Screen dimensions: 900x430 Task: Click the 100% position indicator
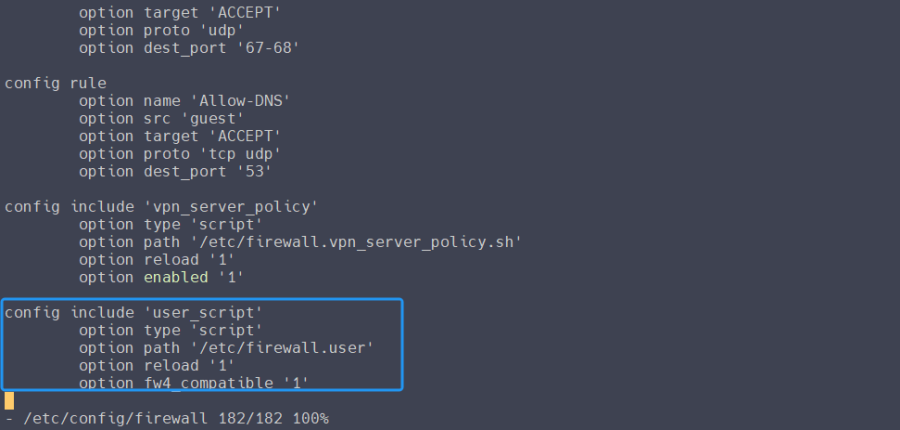point(308,418)
